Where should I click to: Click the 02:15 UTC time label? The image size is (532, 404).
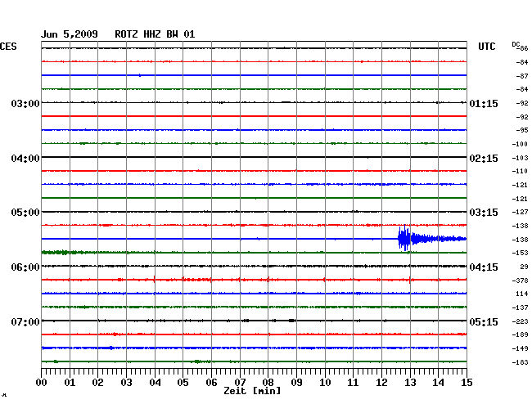tap(484, 159)
